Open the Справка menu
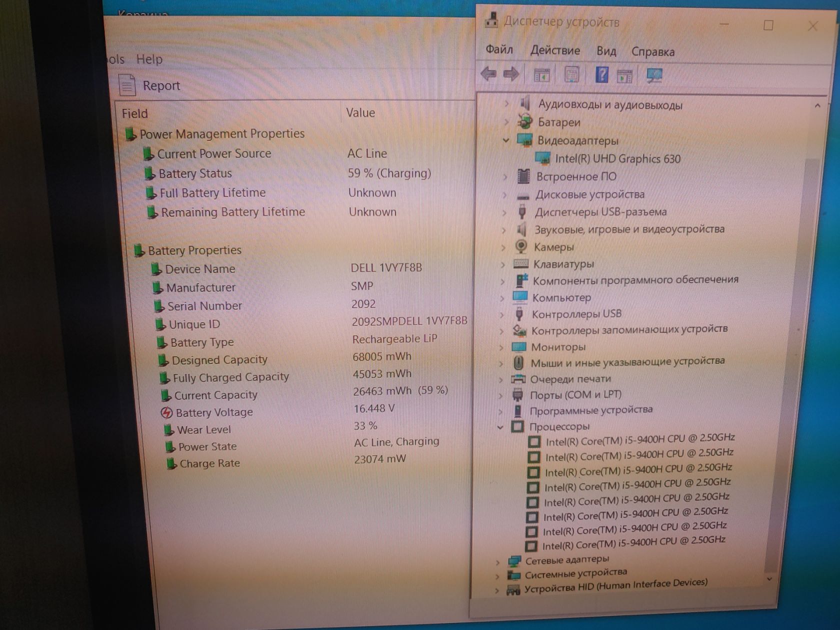The width and height of the screenshot is (840, 630). coord(653,51)
